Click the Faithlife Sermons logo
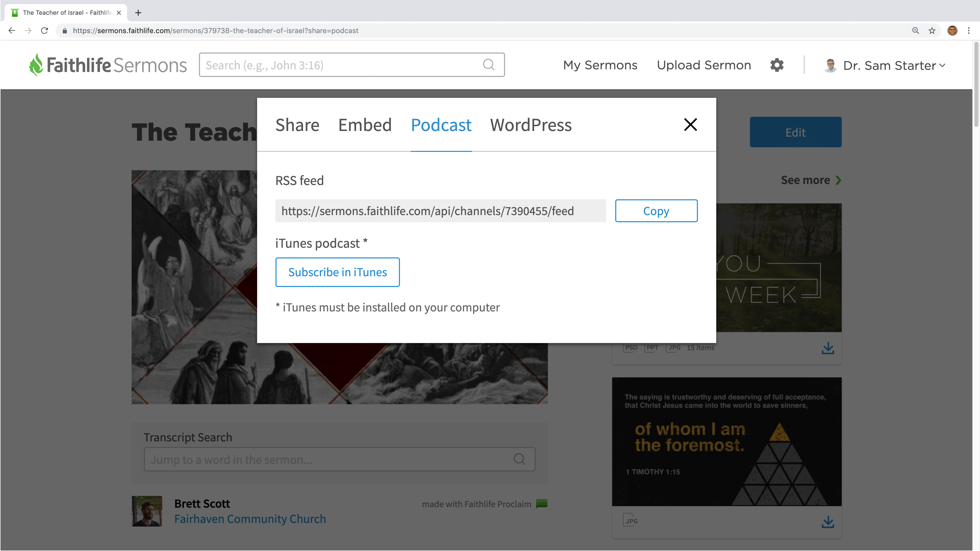Viewport: 980px width, 551px height. click(108, 65)
